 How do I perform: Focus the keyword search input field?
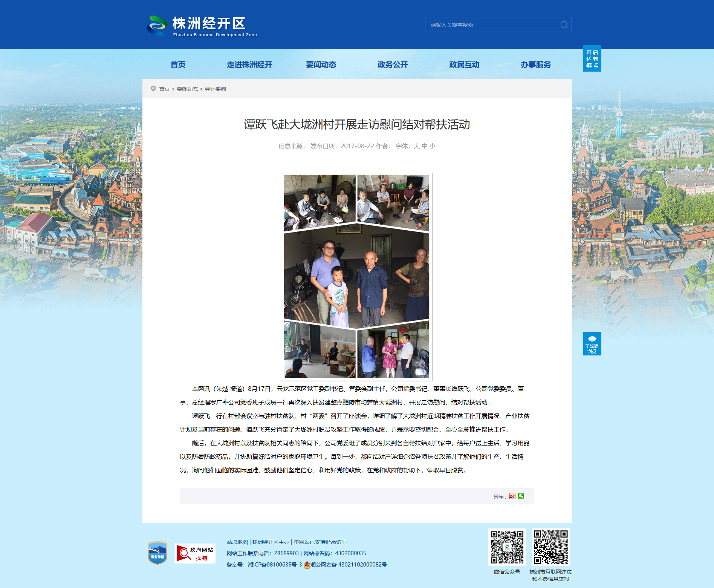tap(493, 25)
